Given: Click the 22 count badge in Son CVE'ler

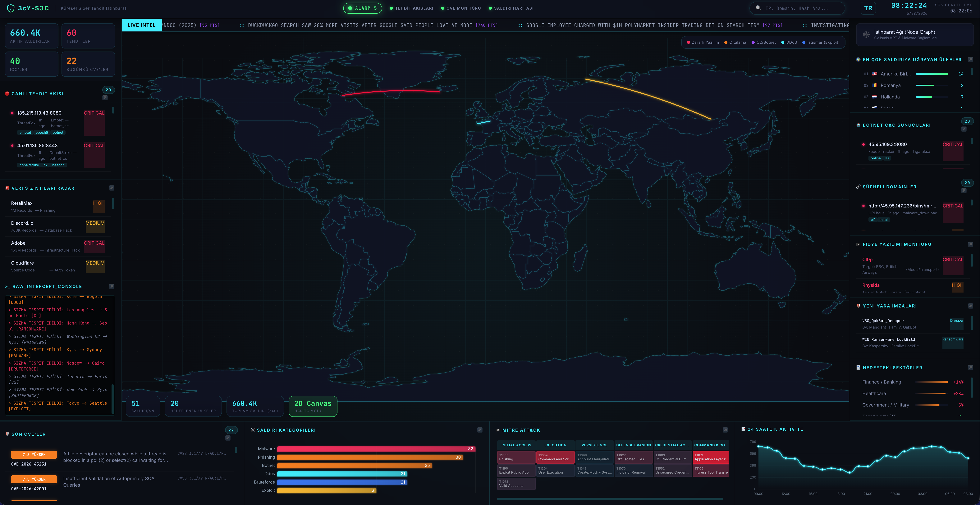Looking at the screenshot, I should [x=231, y=430].
